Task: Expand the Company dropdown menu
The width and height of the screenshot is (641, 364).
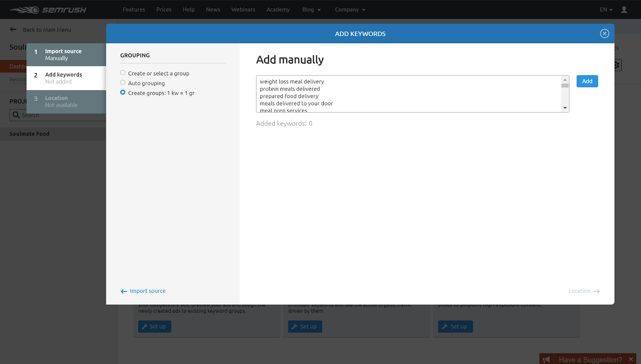Action: [x=350, y=10]
